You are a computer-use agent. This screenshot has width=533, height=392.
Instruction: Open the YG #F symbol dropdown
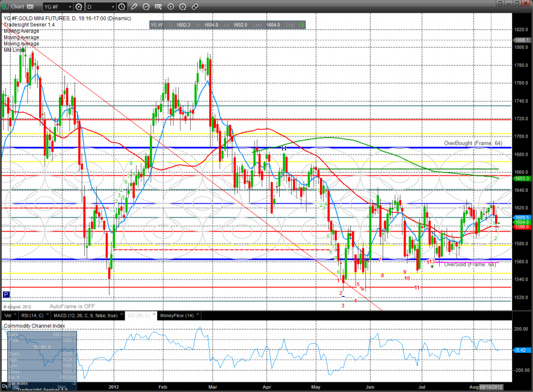58,7
